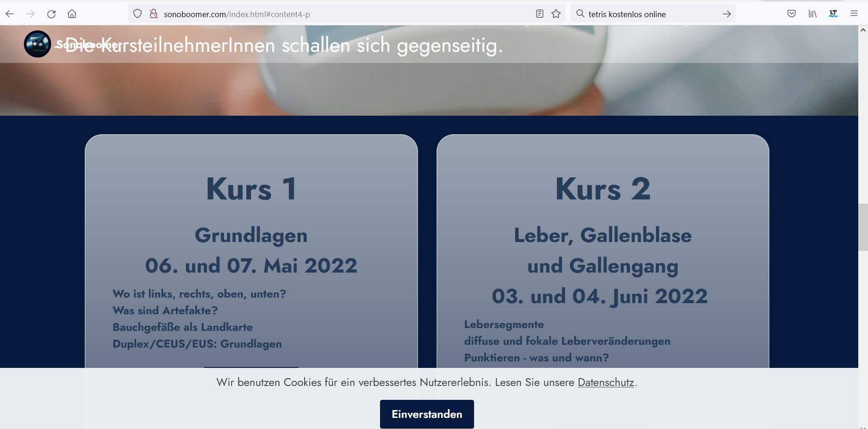
Task: Bookmark this page with the star
Action: (556, 14)
